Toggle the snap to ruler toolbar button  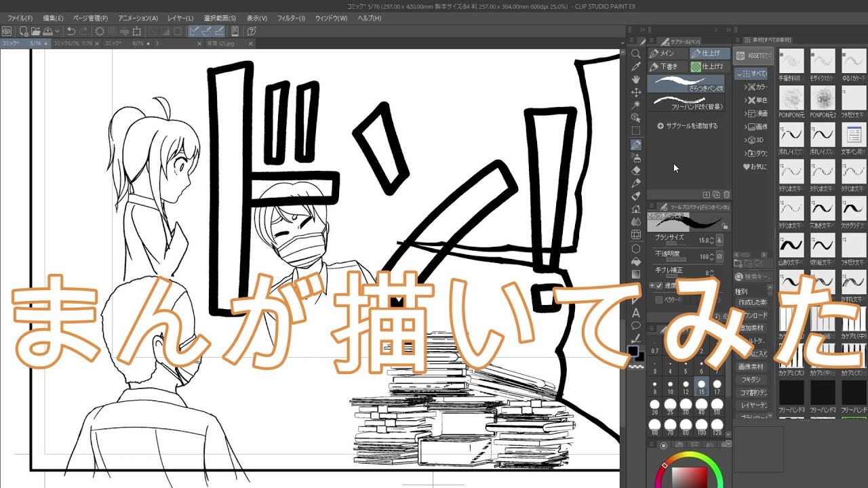[x=194, y=31]
